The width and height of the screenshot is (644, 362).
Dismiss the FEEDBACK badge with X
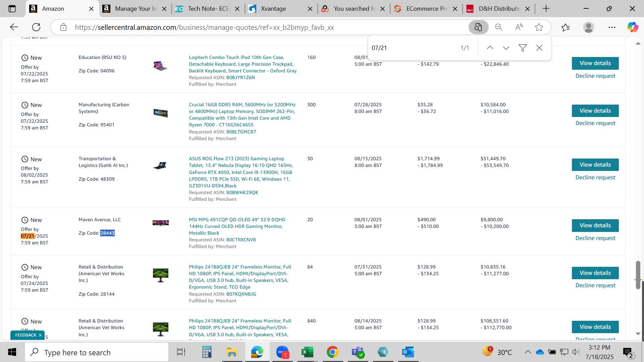pyautogui.click(x=40, y=335)
